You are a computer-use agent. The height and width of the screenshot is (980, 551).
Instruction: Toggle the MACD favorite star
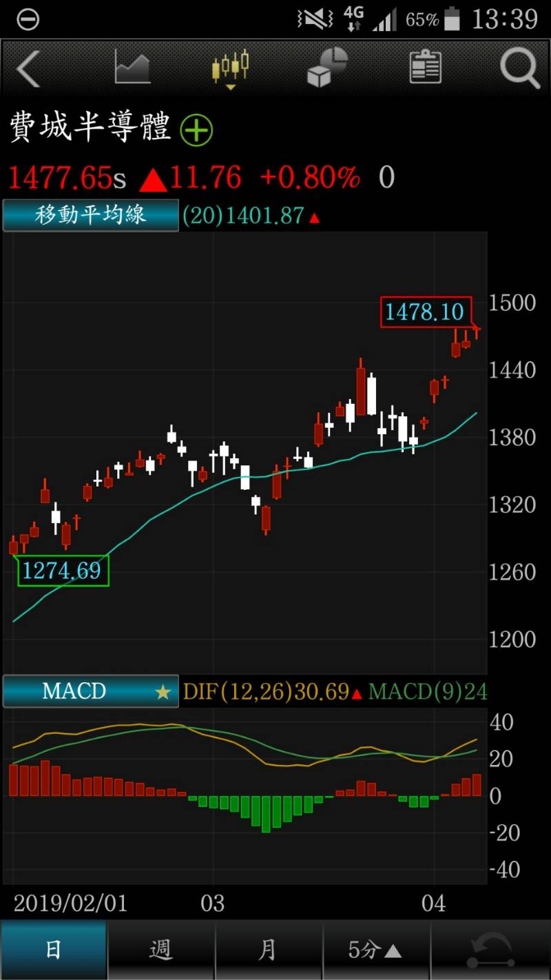click(163, 692)
